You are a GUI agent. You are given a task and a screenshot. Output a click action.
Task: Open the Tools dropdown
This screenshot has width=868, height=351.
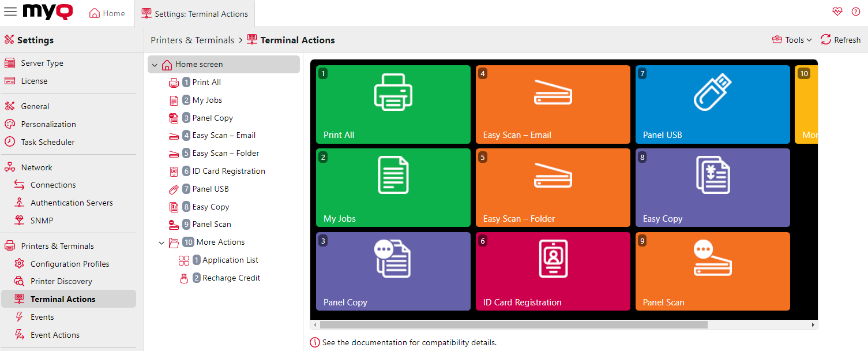(x=792, y=39)
